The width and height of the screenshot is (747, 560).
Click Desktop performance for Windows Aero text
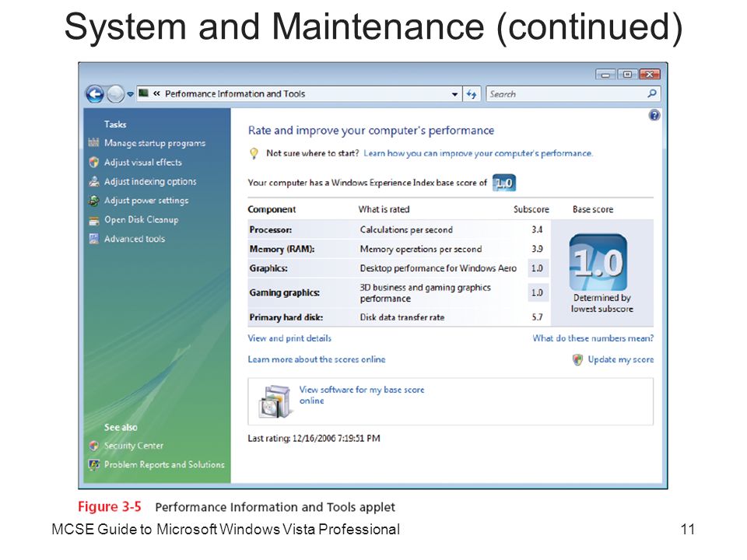pyautogui.click(x=438, y=268)
